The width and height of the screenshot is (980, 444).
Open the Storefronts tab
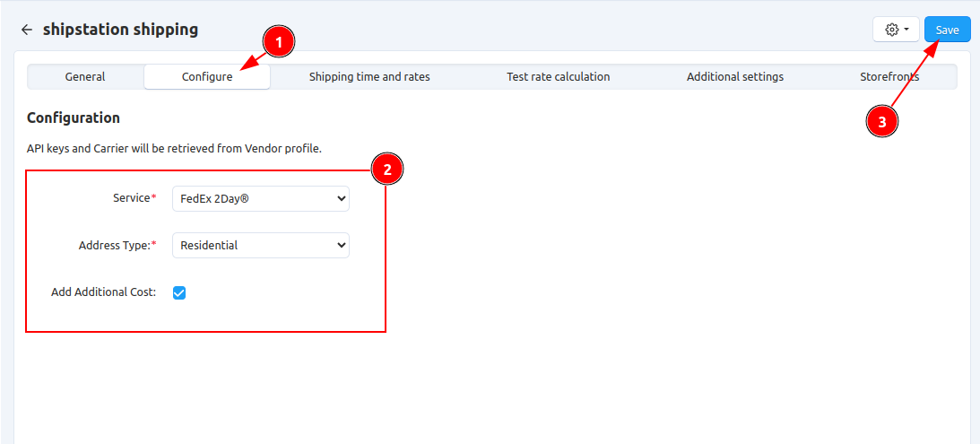tap(889, 77)
